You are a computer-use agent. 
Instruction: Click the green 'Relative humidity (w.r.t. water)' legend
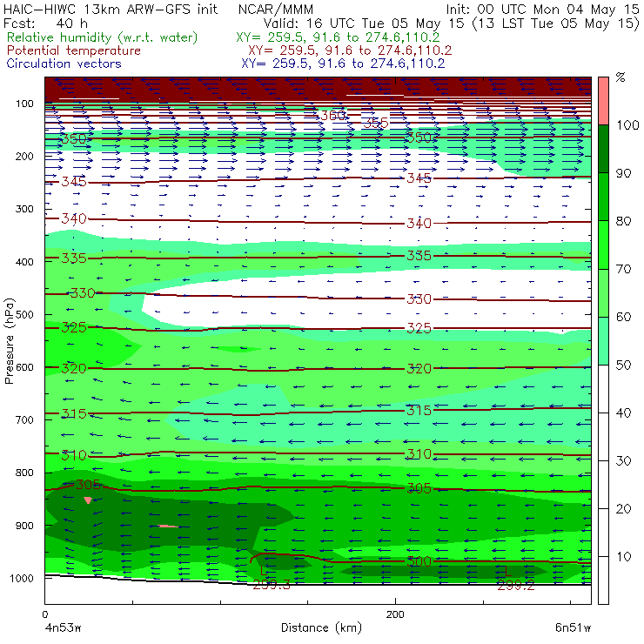coord(103,37)
